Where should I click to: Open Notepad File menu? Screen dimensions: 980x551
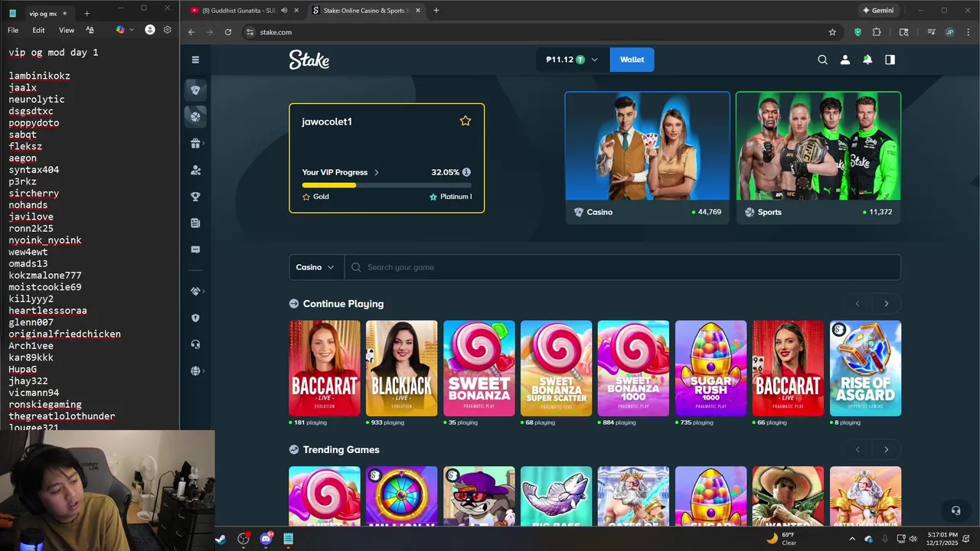pos(13,30)
